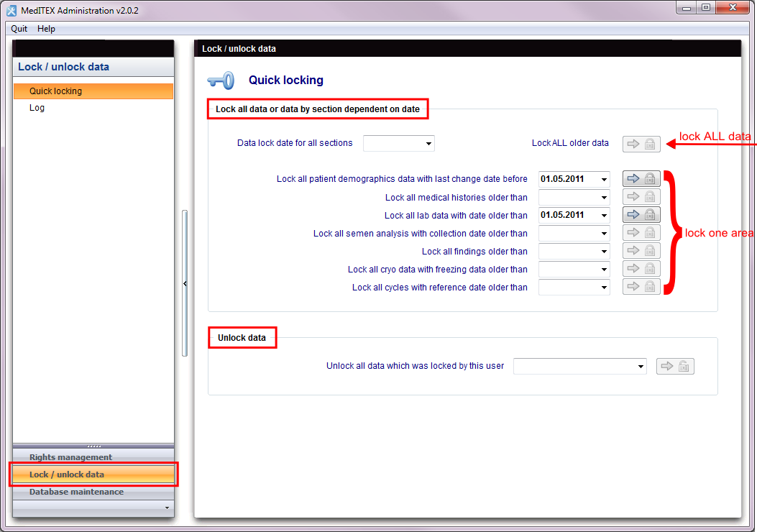Click 'Lock all medical histories older than' label
This screenshot has width=757, height=532.
point(457,198)
